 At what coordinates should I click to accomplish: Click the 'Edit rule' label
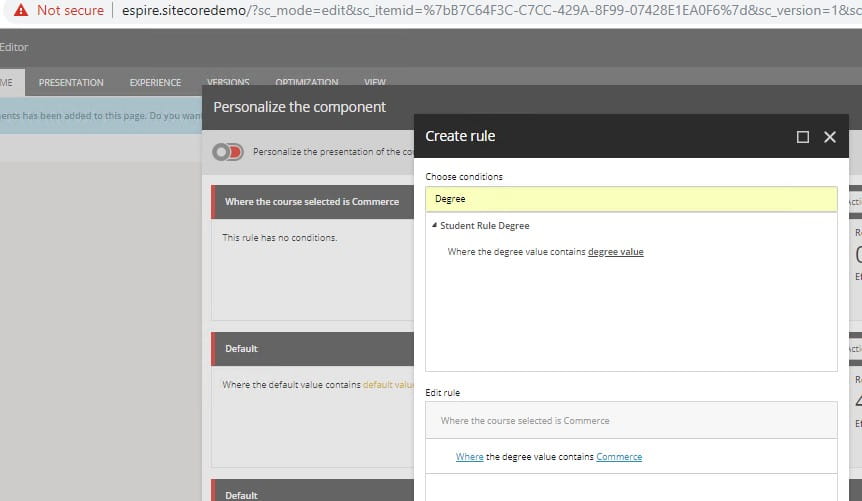[x=443, y=393]
